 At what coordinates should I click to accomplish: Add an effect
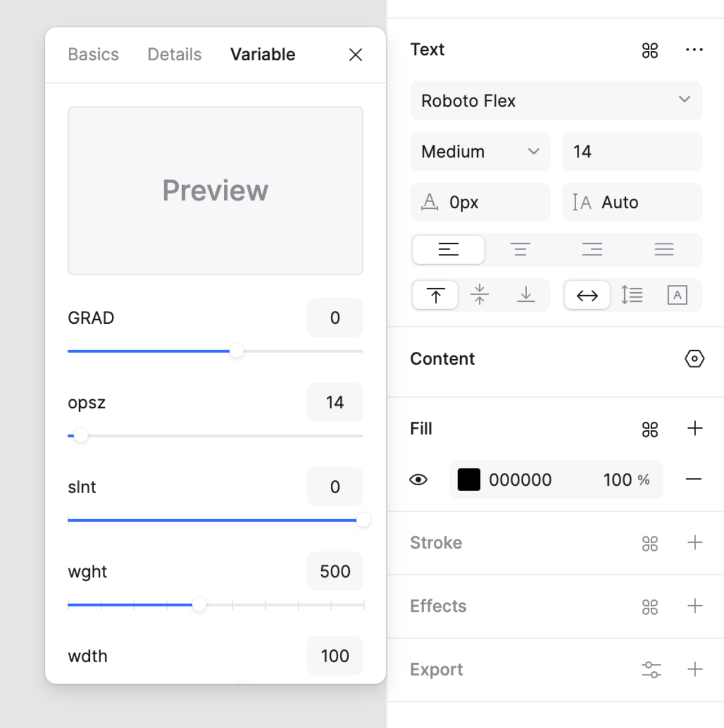[695, 606]
